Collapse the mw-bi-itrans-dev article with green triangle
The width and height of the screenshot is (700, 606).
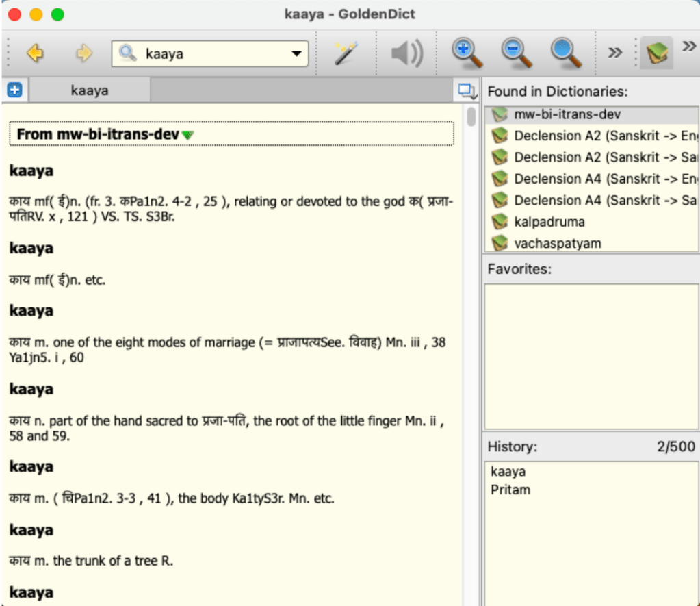187,135
